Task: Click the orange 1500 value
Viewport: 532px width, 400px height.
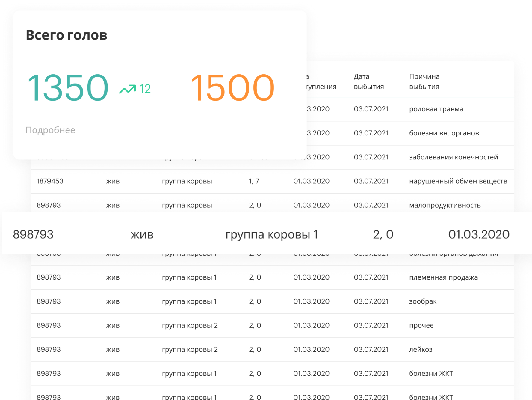Action: pos(232,88)
